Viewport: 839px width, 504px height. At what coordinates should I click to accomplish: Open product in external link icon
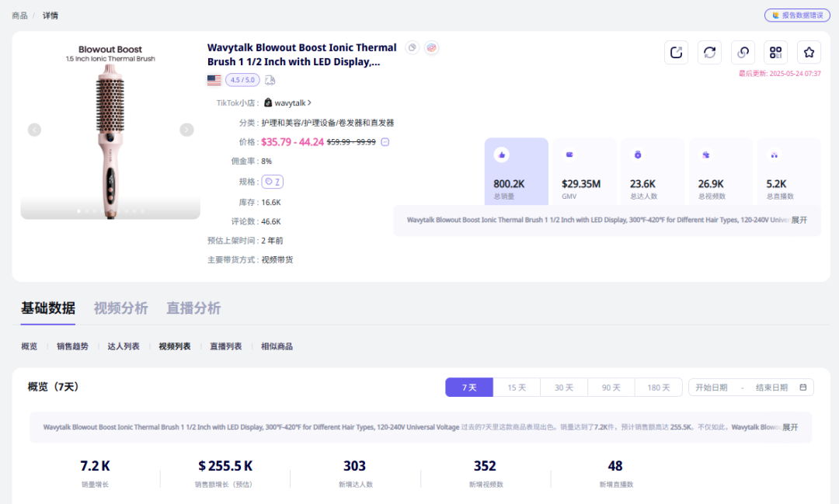pyautogui.click(x=677, y=53)
